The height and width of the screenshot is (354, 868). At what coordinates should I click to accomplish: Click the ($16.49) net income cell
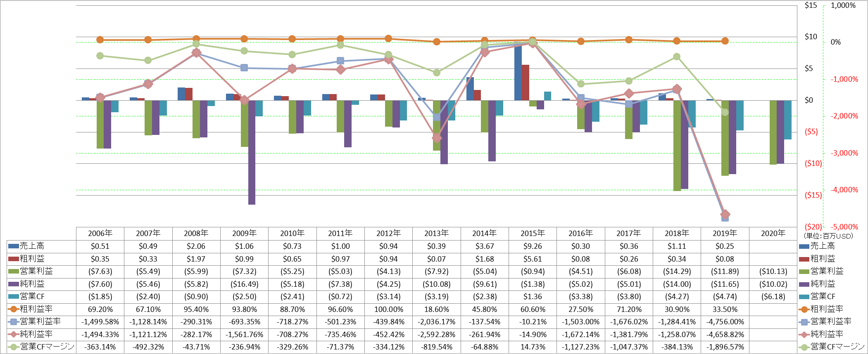(244, 284)
